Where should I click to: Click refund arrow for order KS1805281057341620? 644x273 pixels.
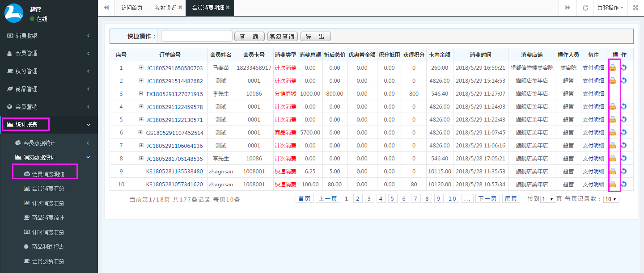624,185
